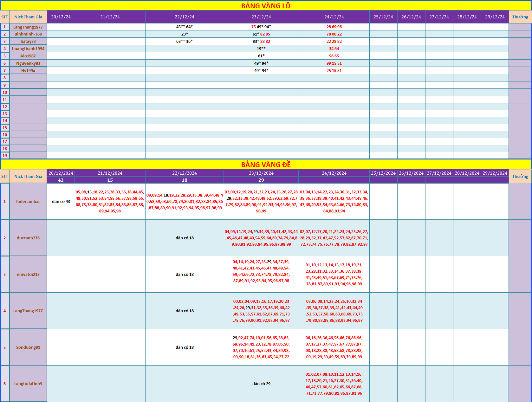
Task: Click the Thưởng header in the Lô table
Action: pyautogui.click(x=520, y=17)
